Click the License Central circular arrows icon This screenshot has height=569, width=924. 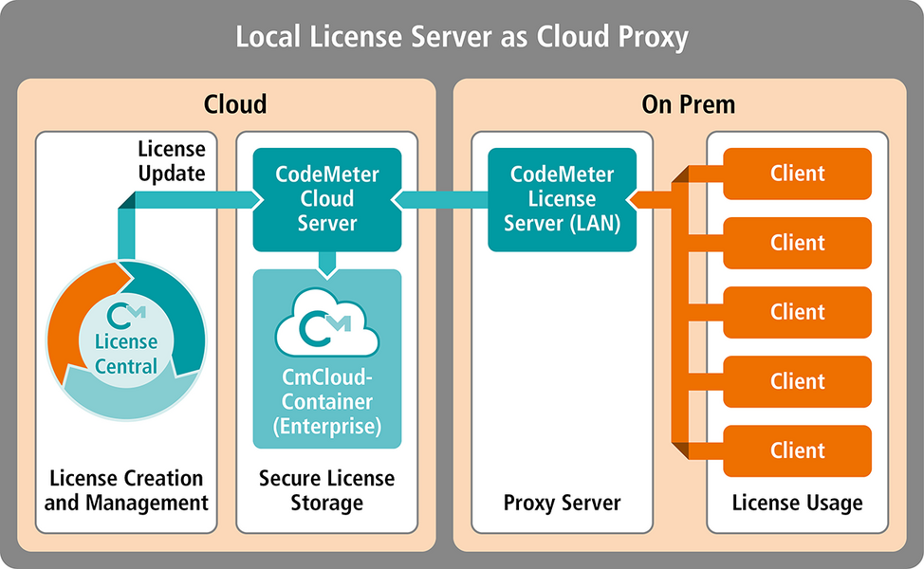[126, 340]
